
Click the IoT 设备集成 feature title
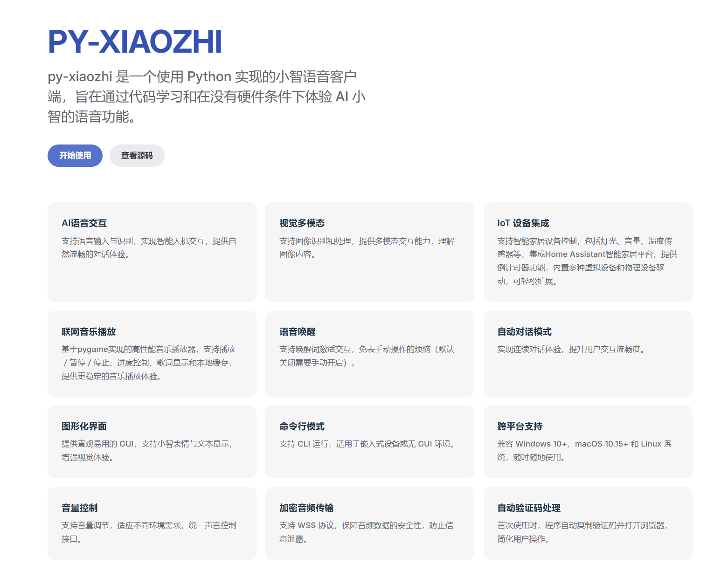pos(523,223)
